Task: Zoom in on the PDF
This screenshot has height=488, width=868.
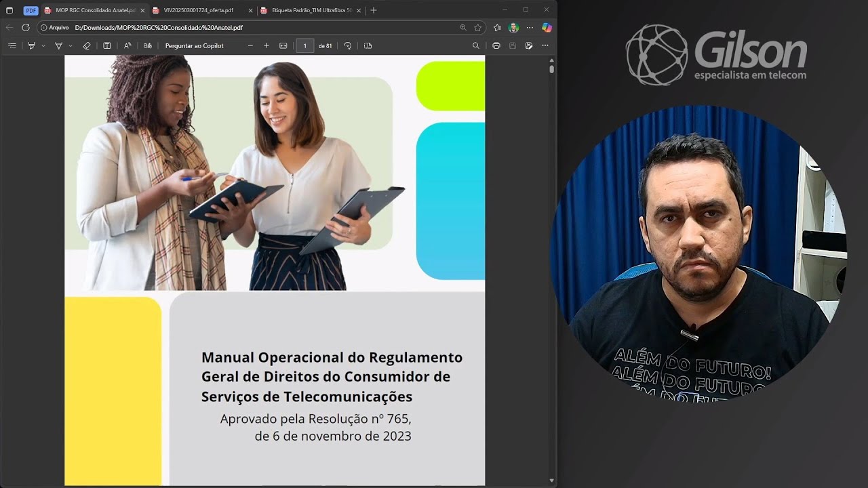Action: coord(267,45)
